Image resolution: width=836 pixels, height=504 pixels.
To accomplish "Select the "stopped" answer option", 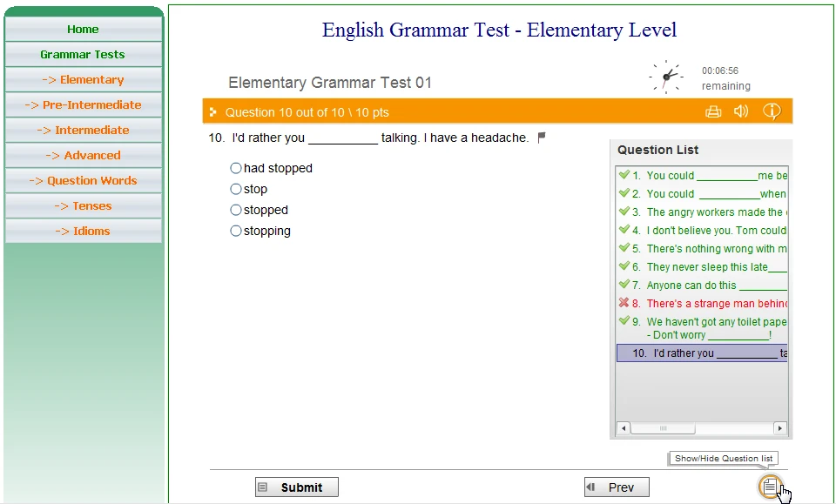I will tap(236, 210).
